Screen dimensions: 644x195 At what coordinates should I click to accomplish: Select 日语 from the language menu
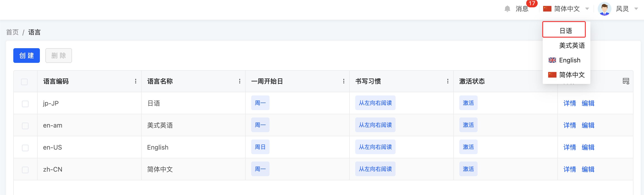click(x=565, y=31)
